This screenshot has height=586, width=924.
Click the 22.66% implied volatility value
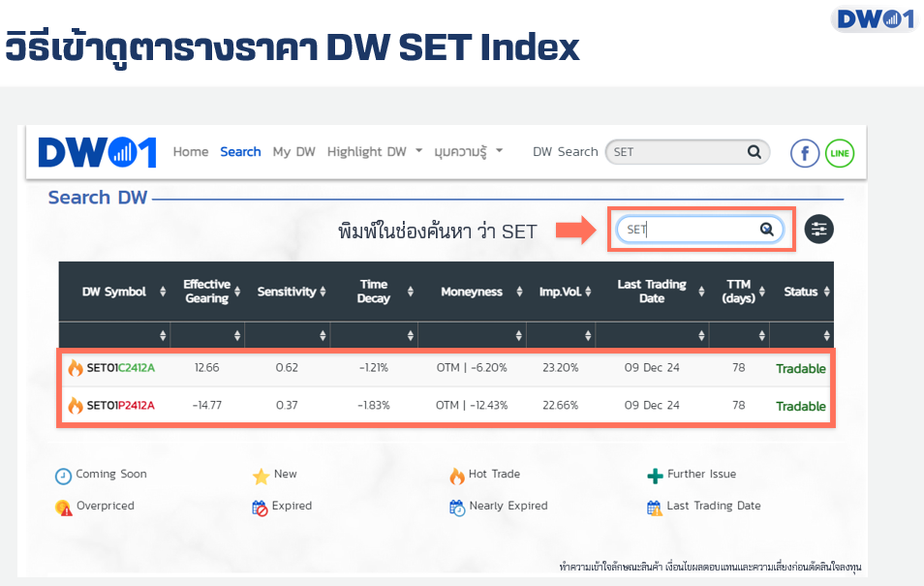click(561, 406)
